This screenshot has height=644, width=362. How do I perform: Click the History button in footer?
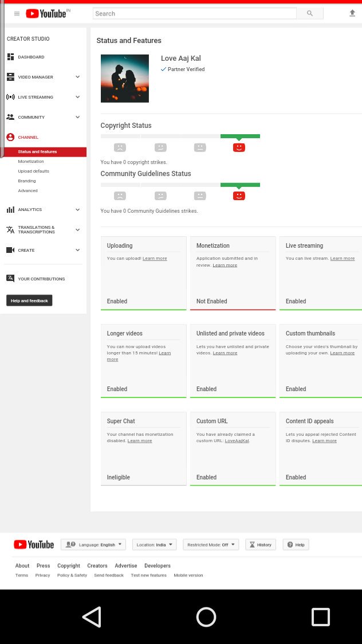coord(261,545)
